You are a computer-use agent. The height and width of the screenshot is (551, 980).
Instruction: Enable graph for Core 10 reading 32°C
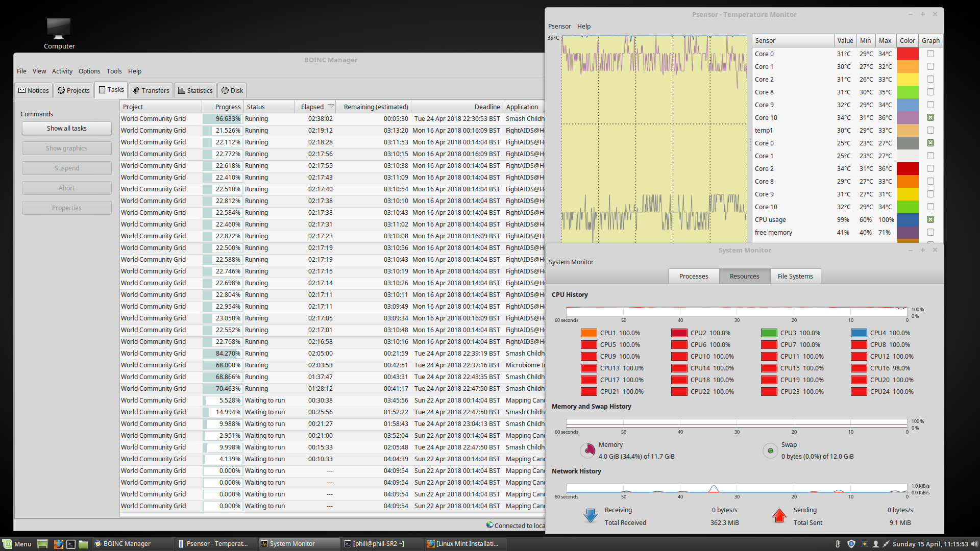[x=930, y=207]
